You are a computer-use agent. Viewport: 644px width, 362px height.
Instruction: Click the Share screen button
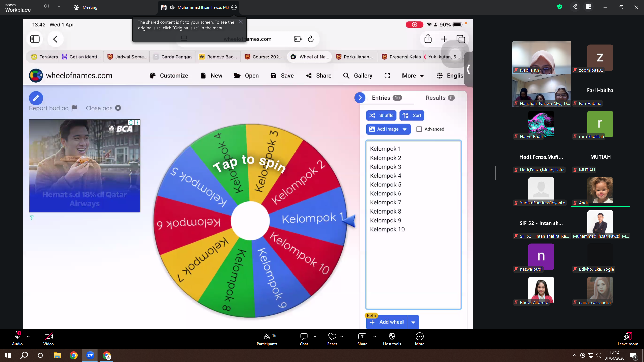(x=362, y=339)
